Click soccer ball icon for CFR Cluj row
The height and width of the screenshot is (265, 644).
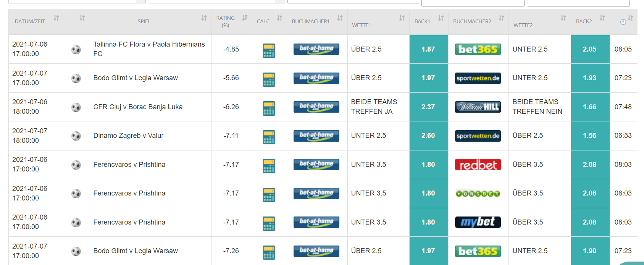(x=76, y=107)
